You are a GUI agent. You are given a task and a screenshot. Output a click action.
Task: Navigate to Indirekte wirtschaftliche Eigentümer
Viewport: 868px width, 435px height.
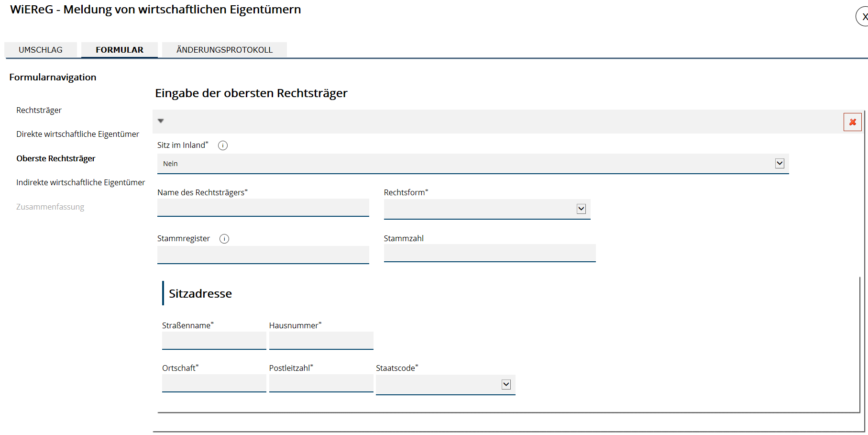(x=80, y=182)
